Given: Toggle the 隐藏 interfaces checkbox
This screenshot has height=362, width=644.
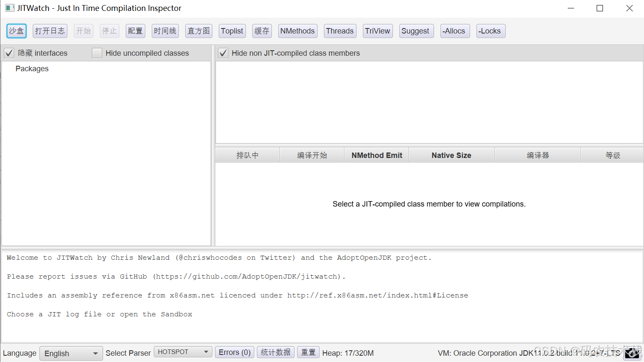Looking at the screenshot, I should pyautogui.click(x=9, y=53).
